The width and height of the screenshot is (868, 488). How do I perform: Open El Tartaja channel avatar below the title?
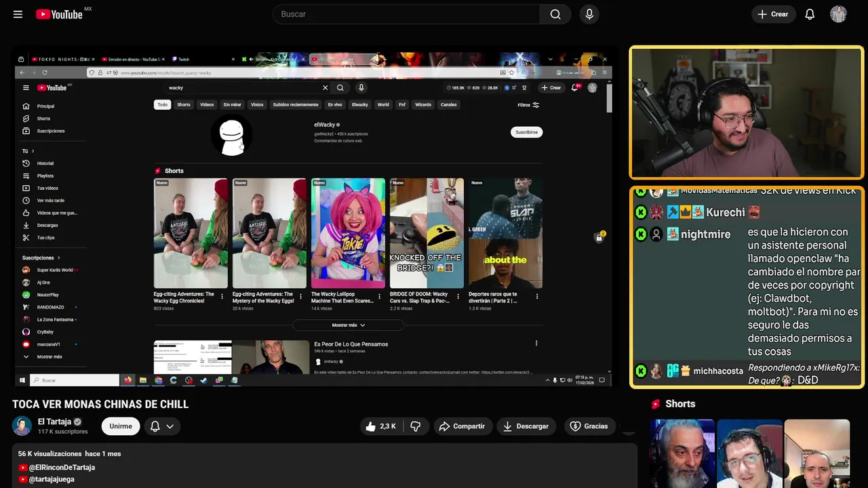(22, 426)
